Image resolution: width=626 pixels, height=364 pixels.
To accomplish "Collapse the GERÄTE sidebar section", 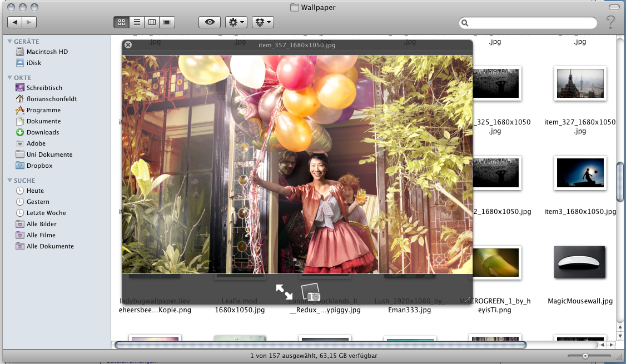I will (9, 42).
